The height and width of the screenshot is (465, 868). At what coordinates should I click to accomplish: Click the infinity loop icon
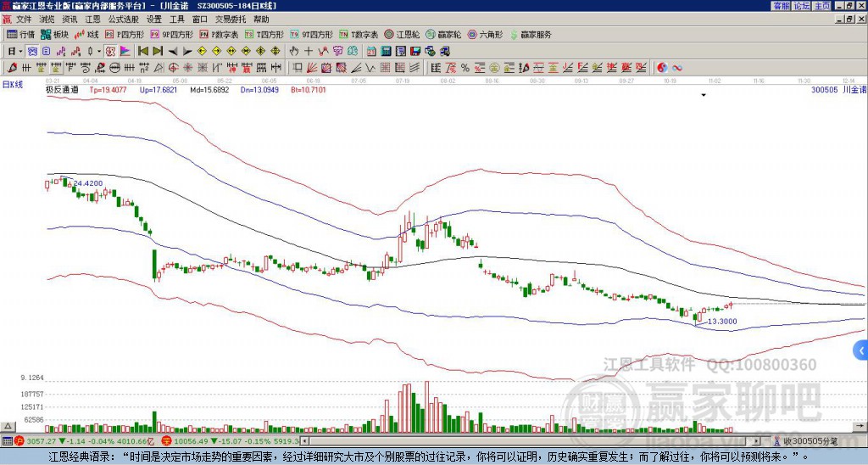[677, 68]
